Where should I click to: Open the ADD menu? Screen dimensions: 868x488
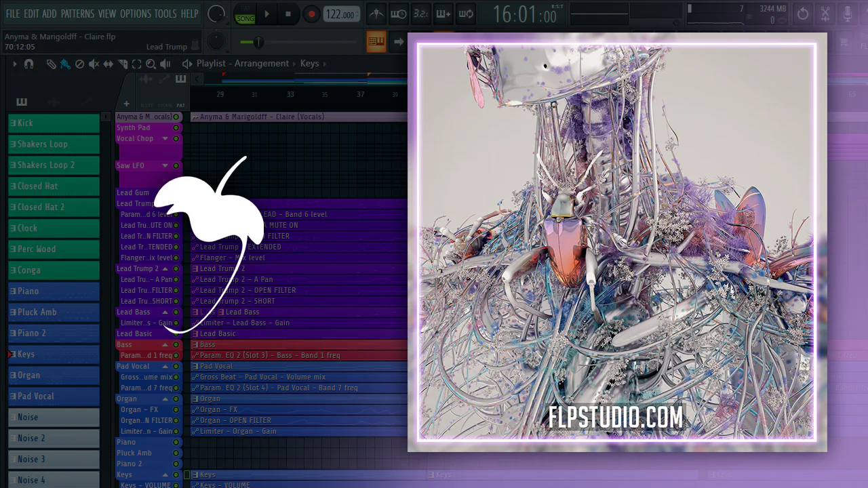50,14
